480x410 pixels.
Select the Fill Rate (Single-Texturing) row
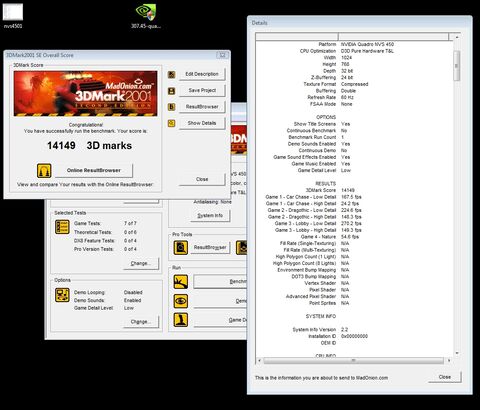354,243
